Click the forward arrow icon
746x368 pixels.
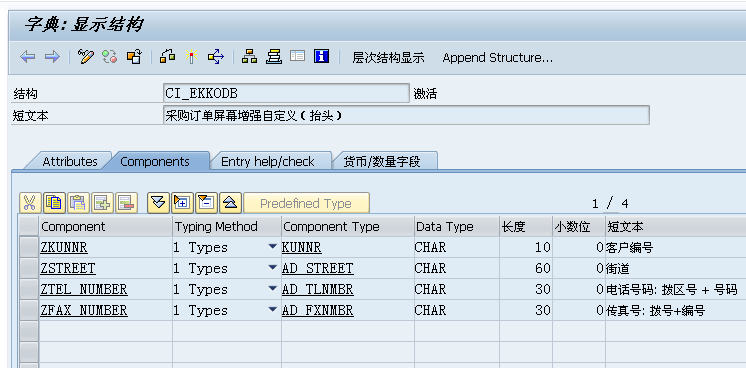[52, 57]
